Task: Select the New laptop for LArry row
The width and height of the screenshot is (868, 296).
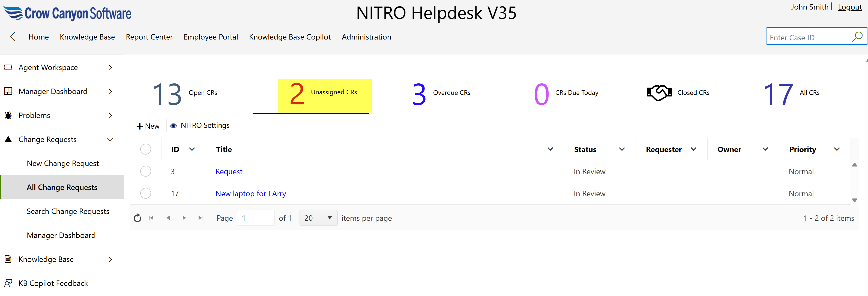Action: [146, 193]
